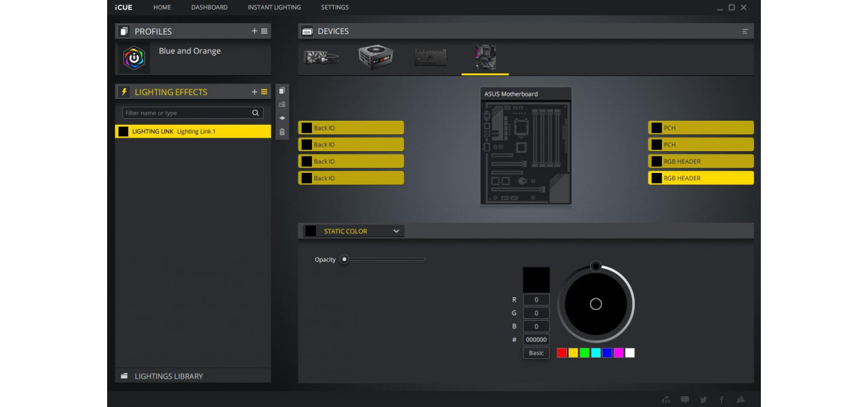Screen dimensions: 868x407
Task: Pick the red preset swatch
Action: pos(561,353)
